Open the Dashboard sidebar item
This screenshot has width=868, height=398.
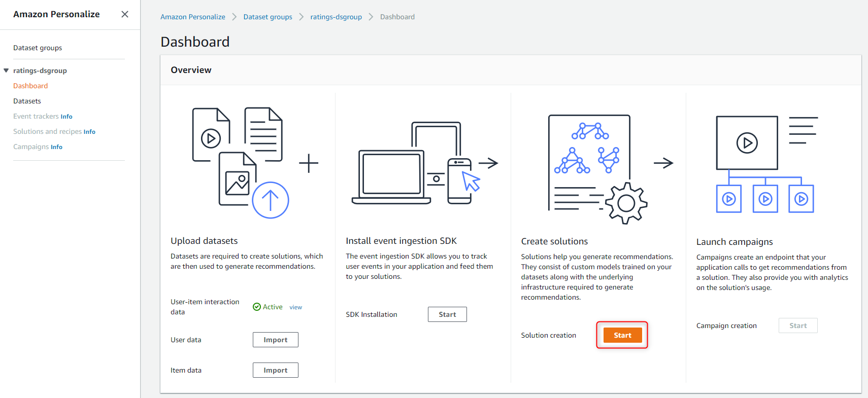tap(30, 86)
